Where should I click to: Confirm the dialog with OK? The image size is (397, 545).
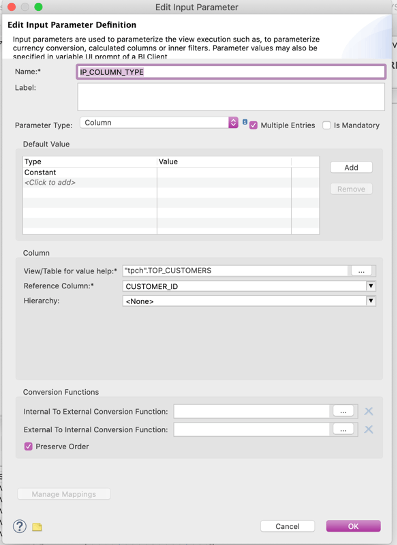353,526
